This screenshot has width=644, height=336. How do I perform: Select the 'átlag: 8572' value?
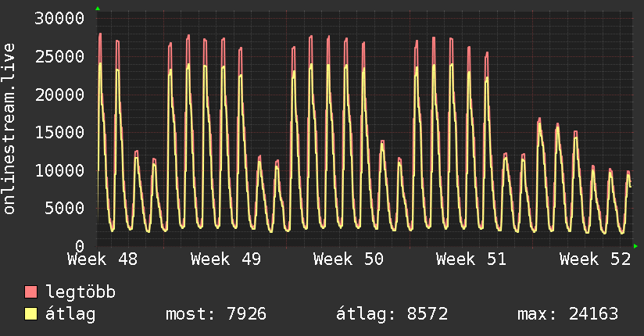tap(392, 314)
